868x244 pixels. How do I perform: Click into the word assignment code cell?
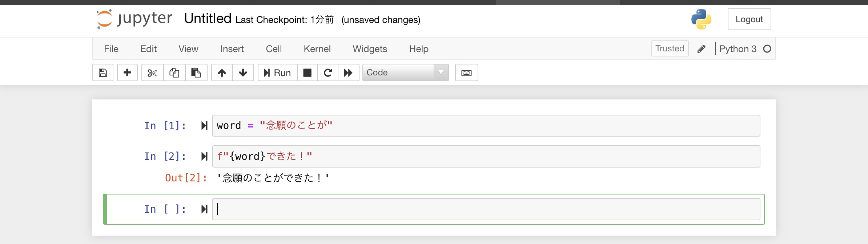pos(486,126)
